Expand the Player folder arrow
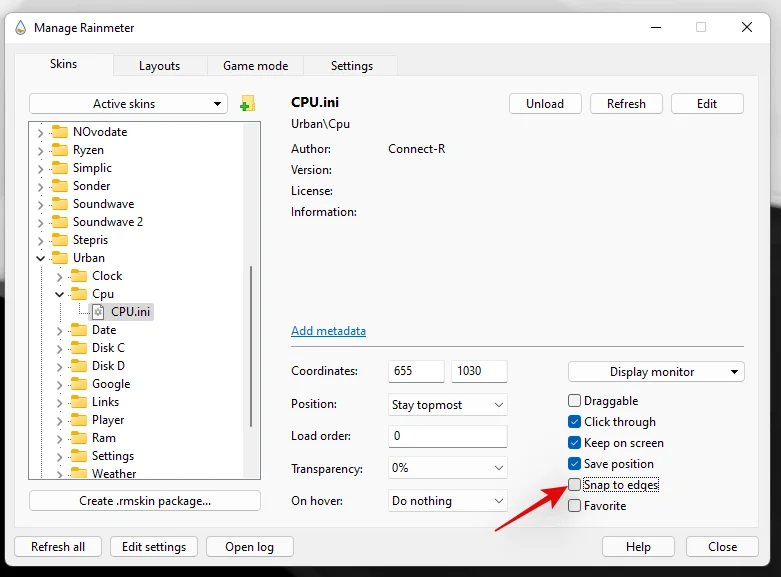The width and height of the screenshot is (781, 577). click(59, 421)
